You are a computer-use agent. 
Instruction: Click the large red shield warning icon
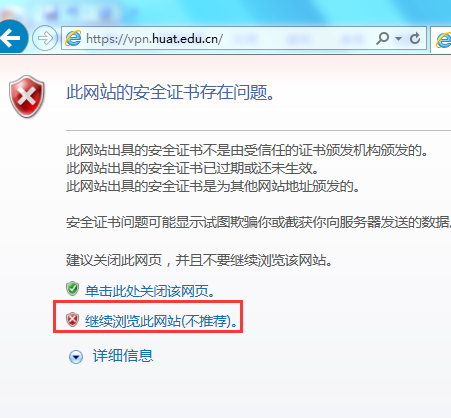(x=27, y=97)
